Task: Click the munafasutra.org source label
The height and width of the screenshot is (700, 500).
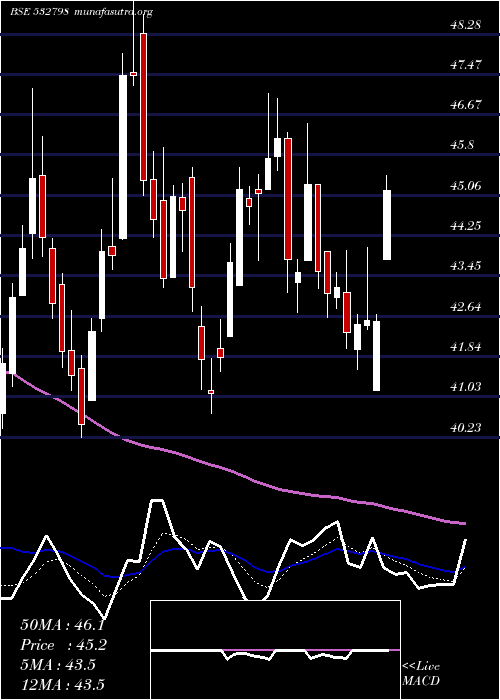Action: point(115,12)
